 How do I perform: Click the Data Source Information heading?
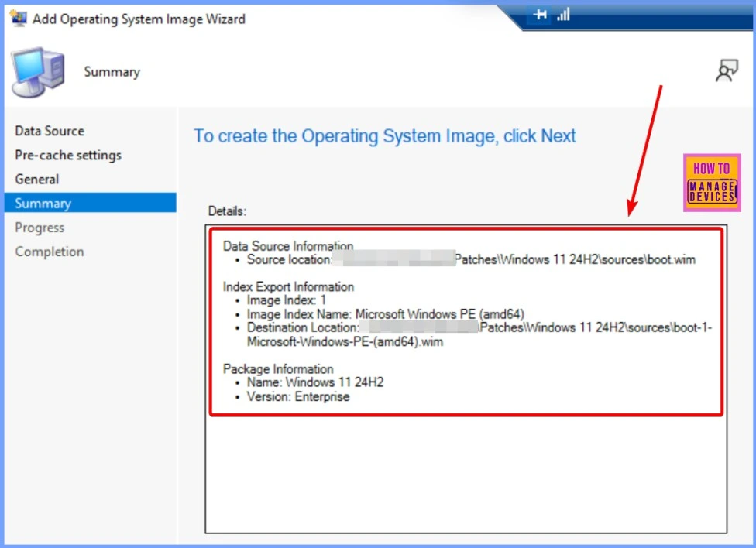coord(288,246)
